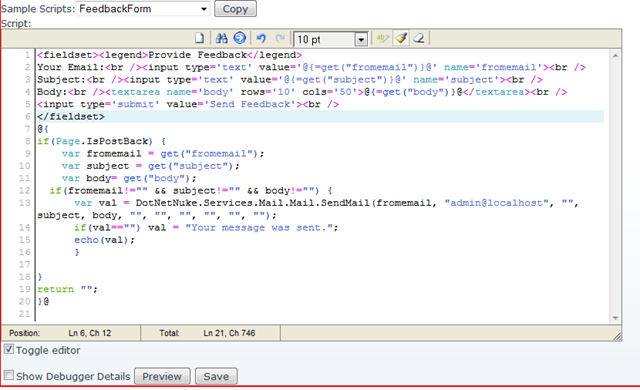
Task: Click 'var body' on line 11
Action: click(x=86, y=178)
